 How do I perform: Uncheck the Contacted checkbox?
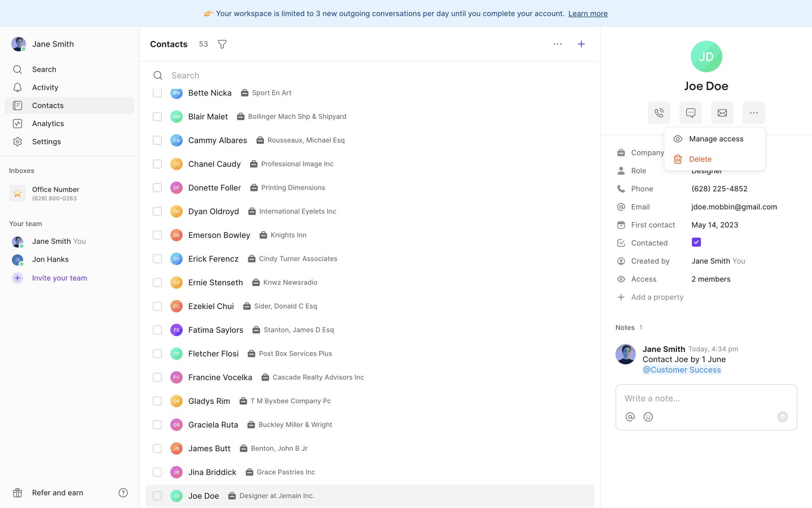coord(696,243)
